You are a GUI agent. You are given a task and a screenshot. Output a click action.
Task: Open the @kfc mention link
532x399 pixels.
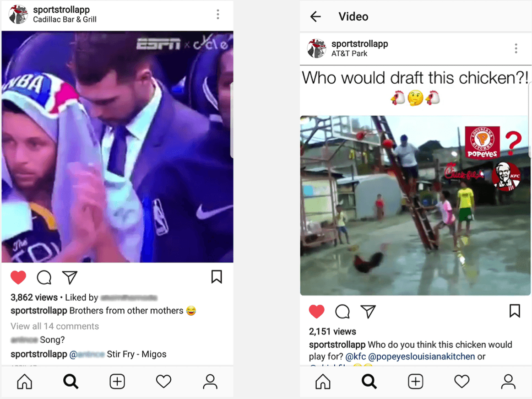coord(356,356)
